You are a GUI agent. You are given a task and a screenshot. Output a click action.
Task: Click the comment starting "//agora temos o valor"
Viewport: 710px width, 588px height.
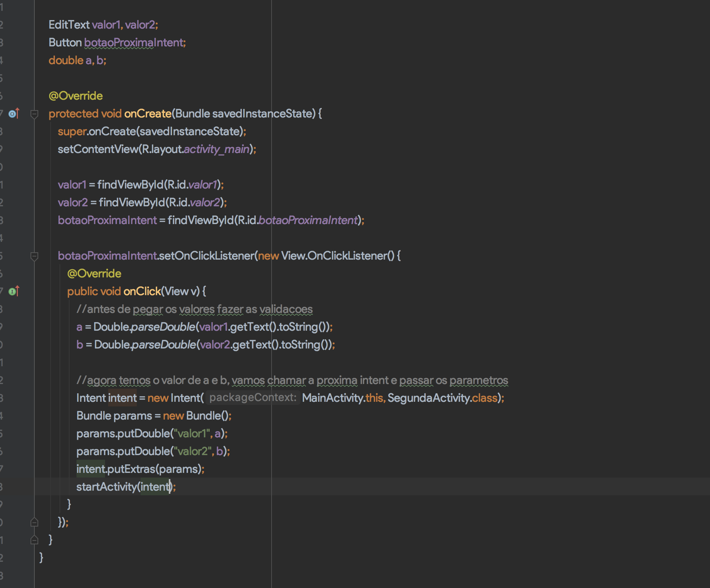[x=292, y=380]
